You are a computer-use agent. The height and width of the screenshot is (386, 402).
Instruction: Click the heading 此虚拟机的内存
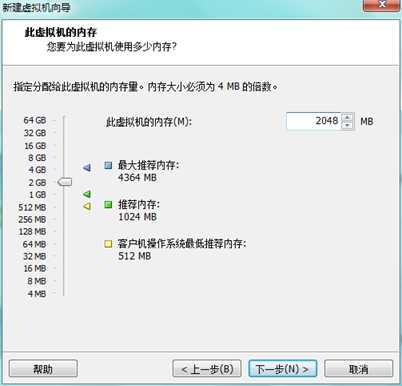(61, 32)
